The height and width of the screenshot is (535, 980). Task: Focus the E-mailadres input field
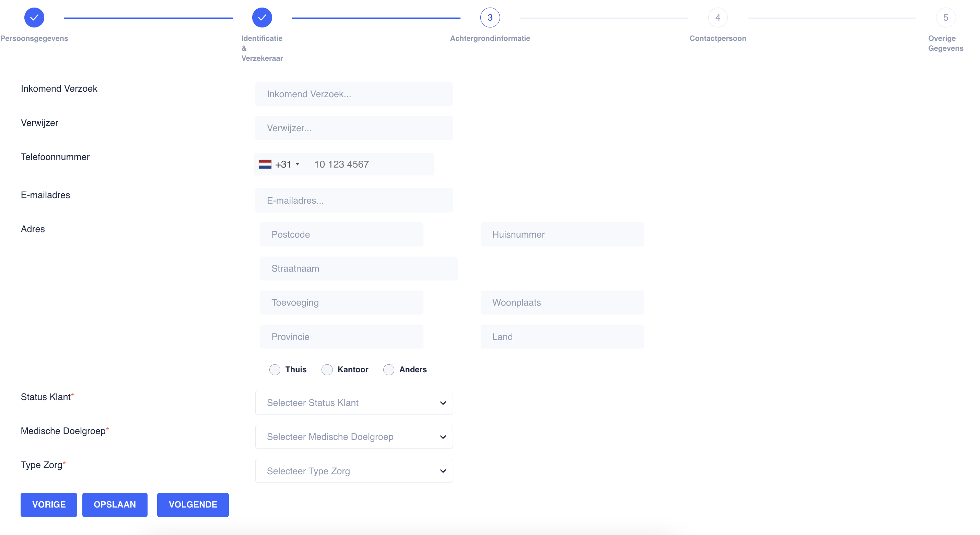point(354,200)
